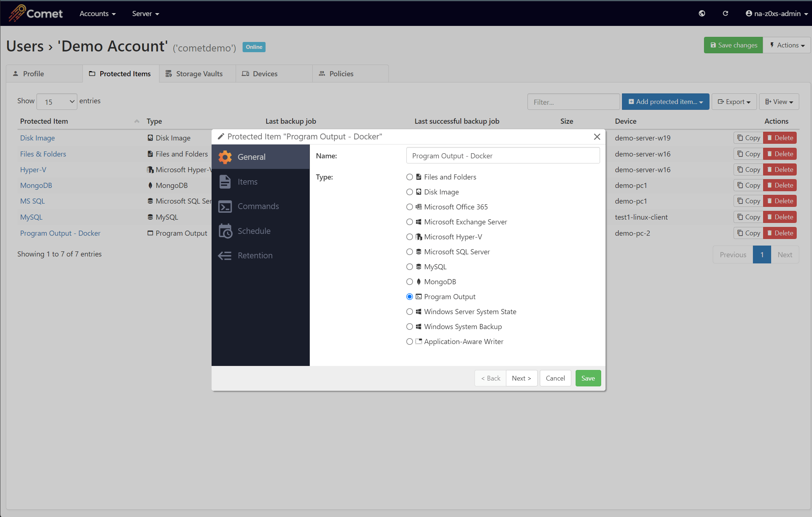Click the globe icon in top bar
Image resolution: width=812 pixels, height=517 pixels.
tap(702, 13)
